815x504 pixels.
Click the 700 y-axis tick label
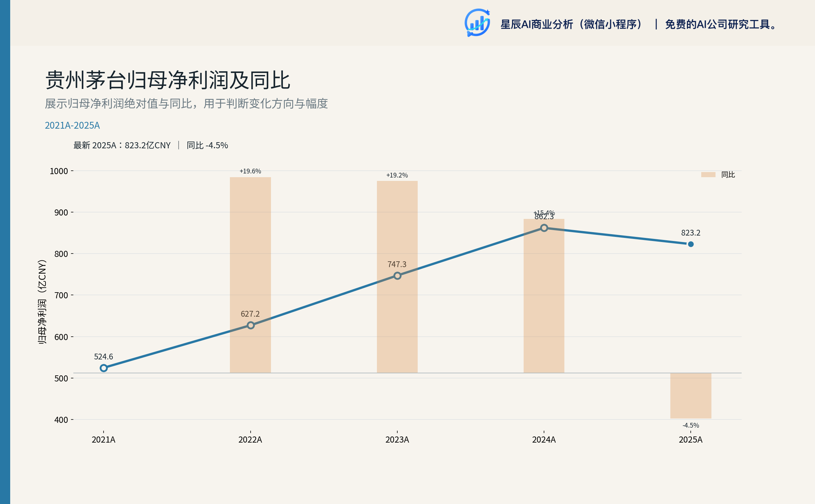[61, 295]
